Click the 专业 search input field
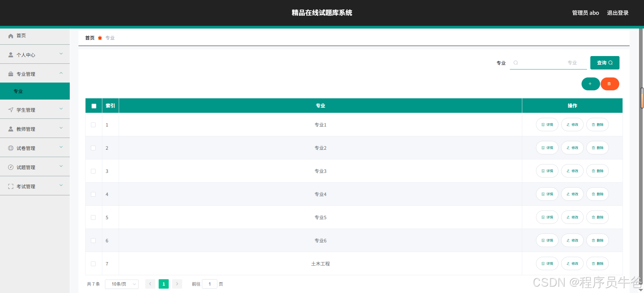Screen dimensions: 644x293 click(548, 63)
